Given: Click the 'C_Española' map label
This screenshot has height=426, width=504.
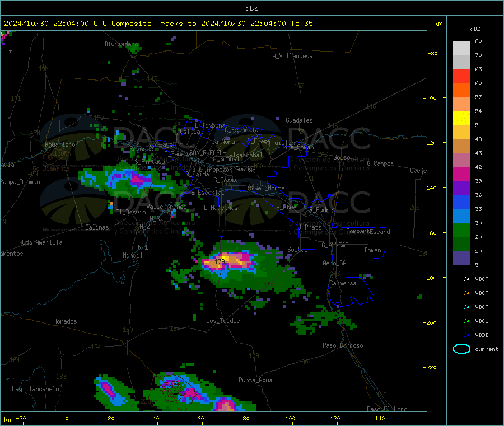Looking at the screenshot, I should [241, 130].
